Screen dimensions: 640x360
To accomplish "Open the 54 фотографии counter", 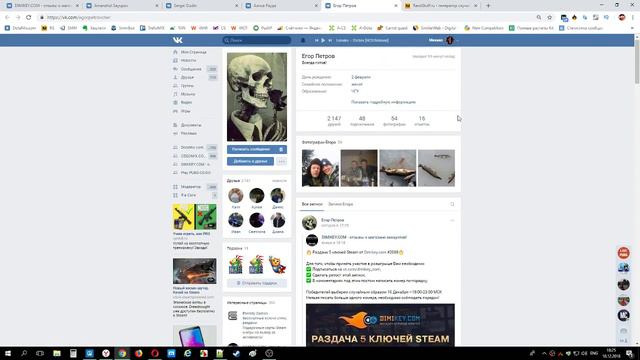I will coord(394,121).
